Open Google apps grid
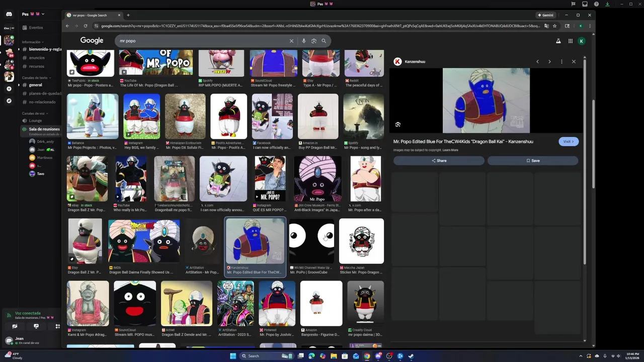This screenshot has width=644, height=362. 571,41
